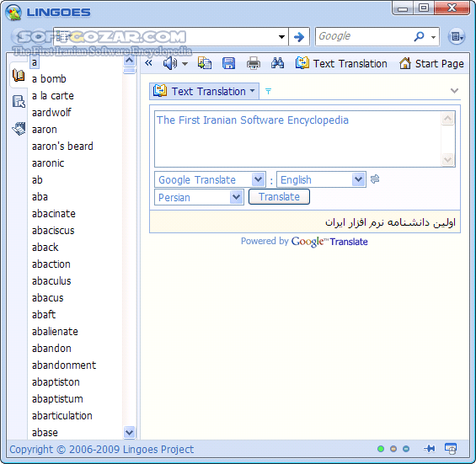Open Text Translation from the toolbar

coord(341,63)
